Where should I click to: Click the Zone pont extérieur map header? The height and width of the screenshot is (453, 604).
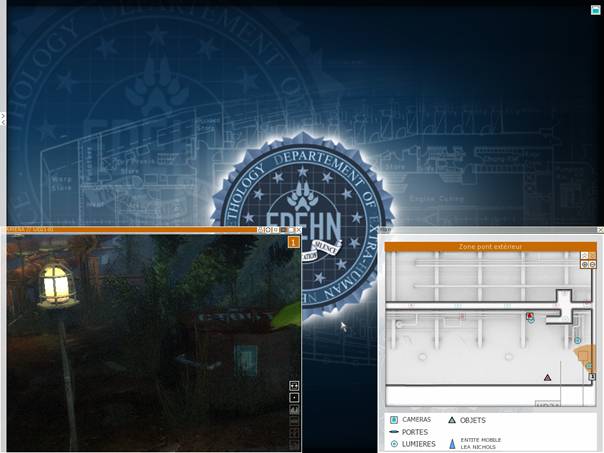[490, 247]
